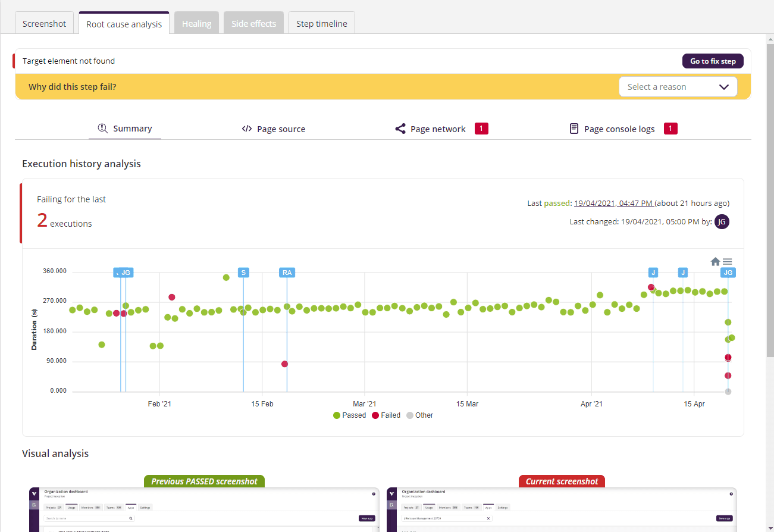Toggle the Passed series in chart legend
774x532 pixels.
tap(350, 415)
